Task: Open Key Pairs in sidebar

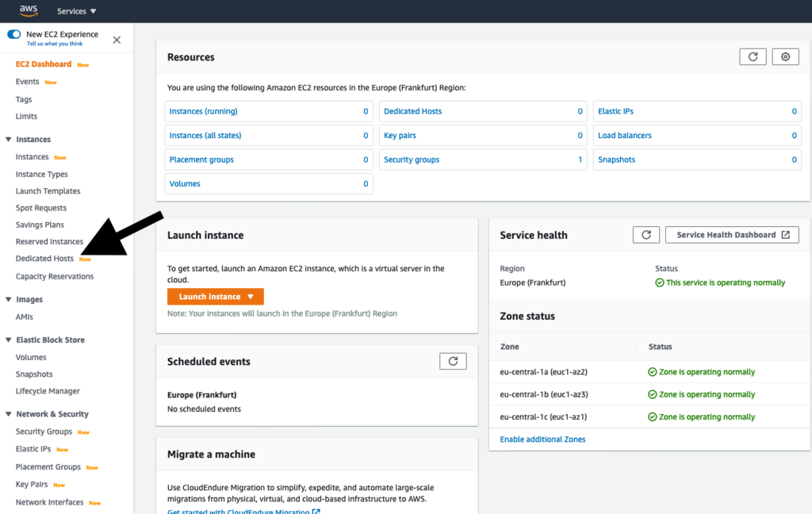Action: 32,485
